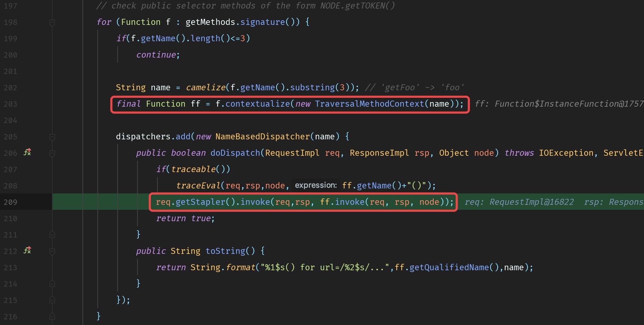Click the 'ff: Function$InstanceFunction' inline debug value
This screenshot has width=644, height=325.
[559, 104]
